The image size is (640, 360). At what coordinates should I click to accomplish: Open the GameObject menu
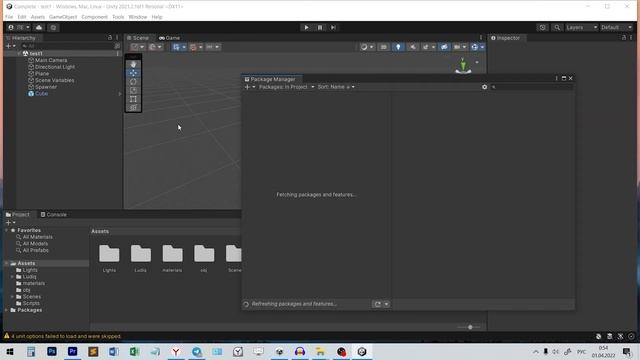[x=63, y=17]
